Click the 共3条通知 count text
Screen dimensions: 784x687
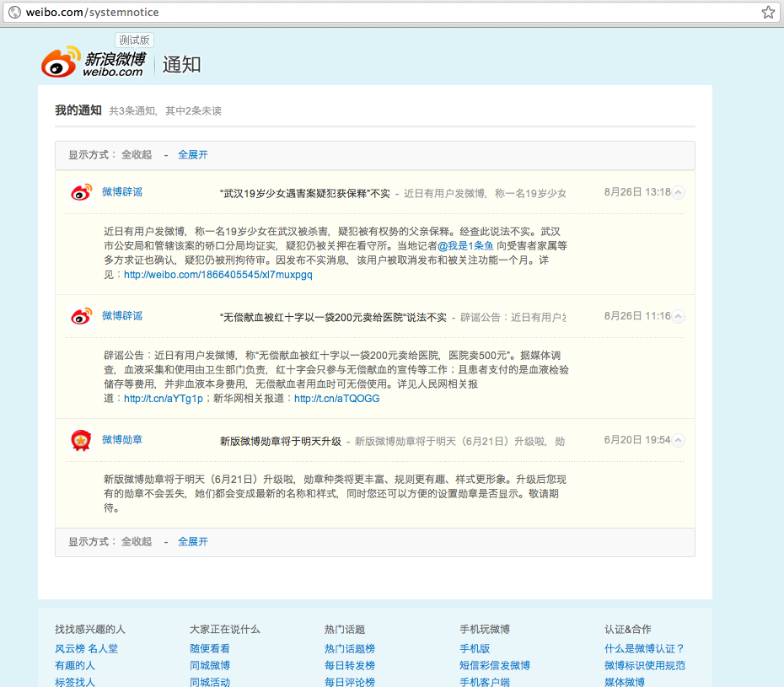[132, 111]
